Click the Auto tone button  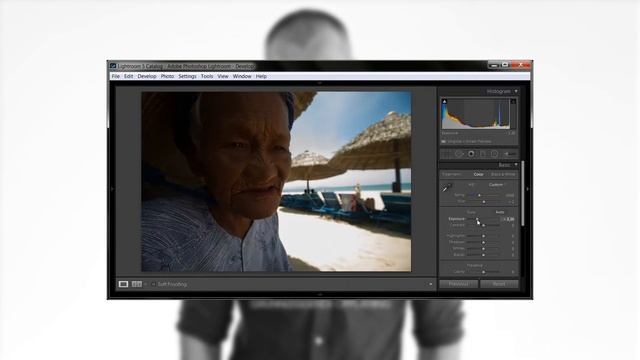click(500, 212)
